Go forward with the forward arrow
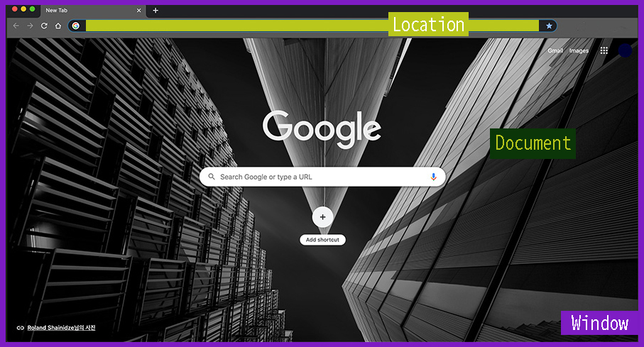Screen dimensions: 644x347 tap(30, 26)
